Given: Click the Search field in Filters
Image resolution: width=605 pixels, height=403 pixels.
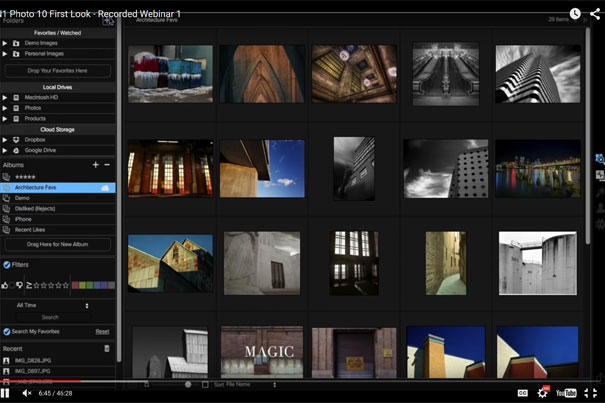Looking at the screenshot, I should (x=52, y=317).
